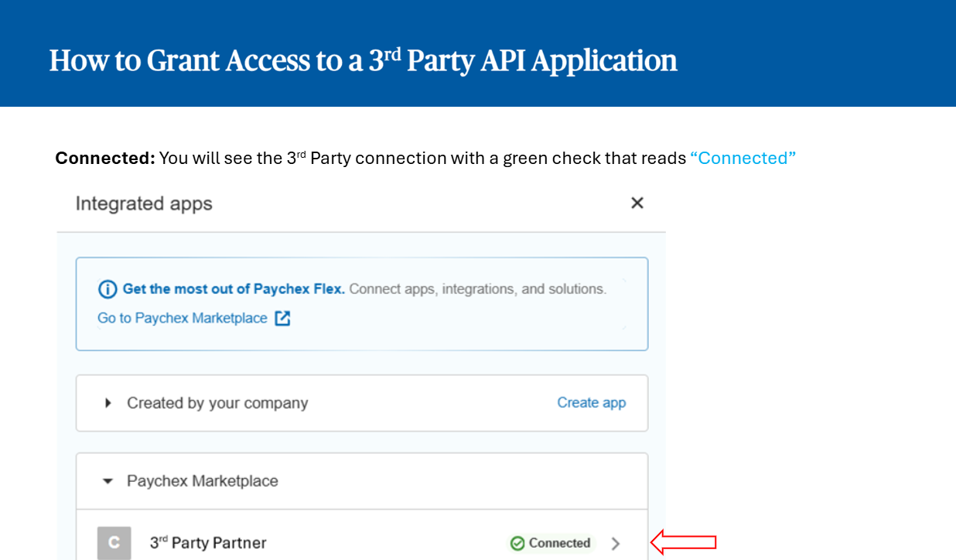Expand the Created by your company section
This screenshot has height=560, width=956.
click(x=108, y=403)
